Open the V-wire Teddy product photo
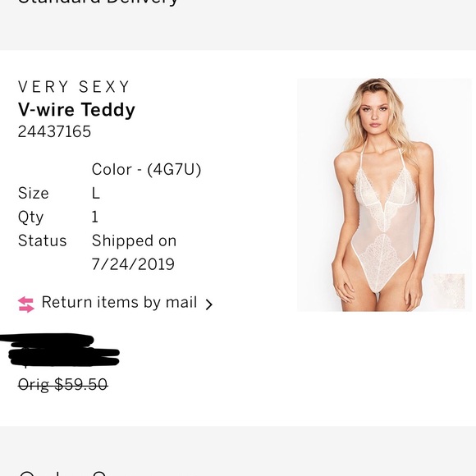The image size is (476, 476). (x=384, y=195)
